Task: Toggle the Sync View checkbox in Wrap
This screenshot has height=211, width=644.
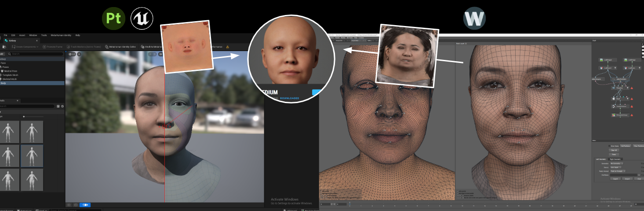Action: click(609, 146)
